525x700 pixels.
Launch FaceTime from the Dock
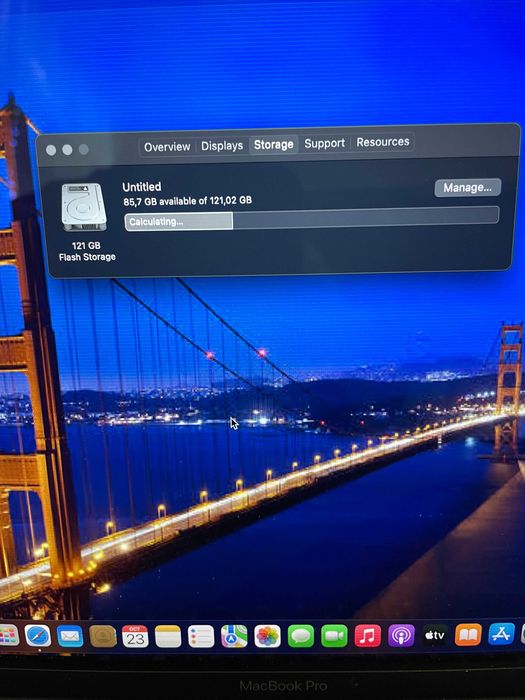334,636
